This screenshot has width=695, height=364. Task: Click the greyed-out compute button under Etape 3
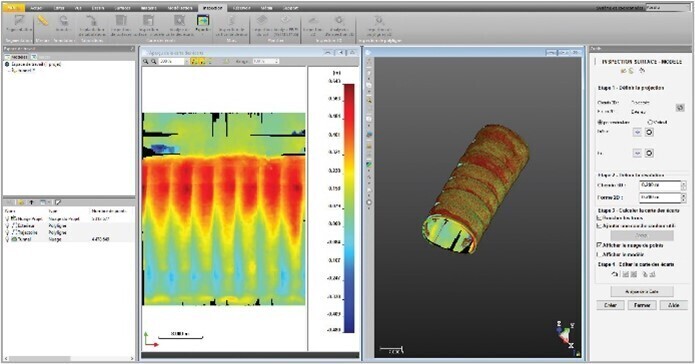click(642, 235)
